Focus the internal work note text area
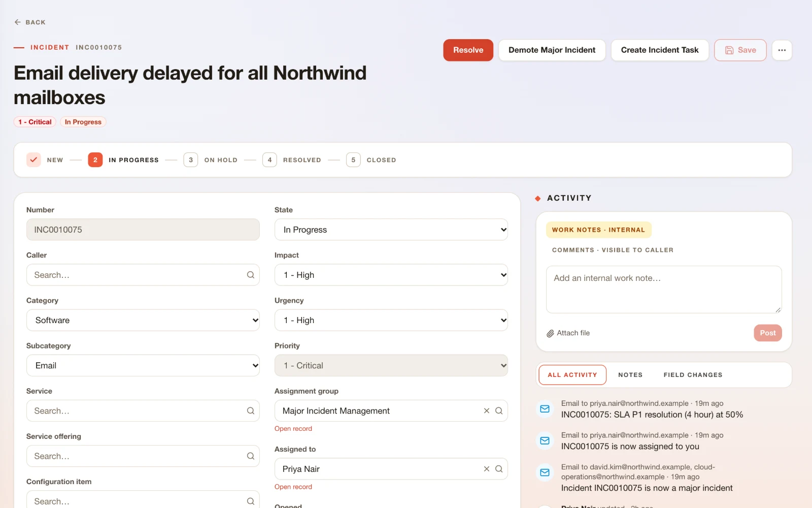Viewport: 812px width, 508px height. pos(664,290)
